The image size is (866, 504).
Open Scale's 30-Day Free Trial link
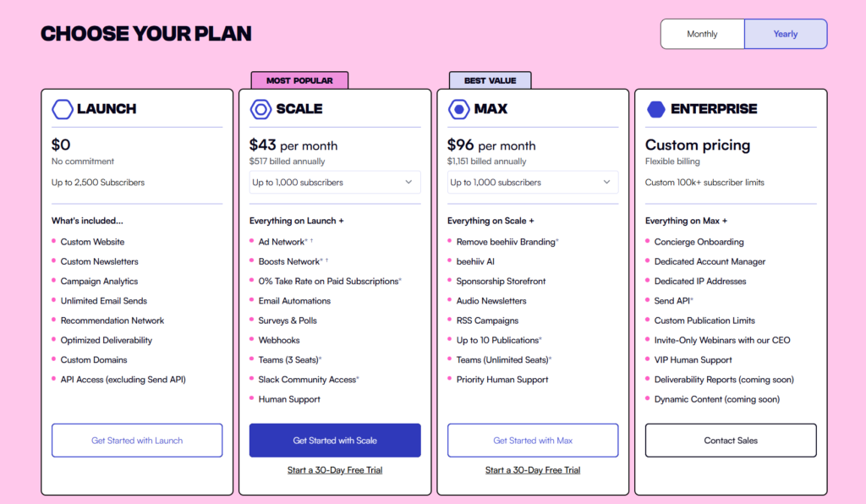pos(334,469)
